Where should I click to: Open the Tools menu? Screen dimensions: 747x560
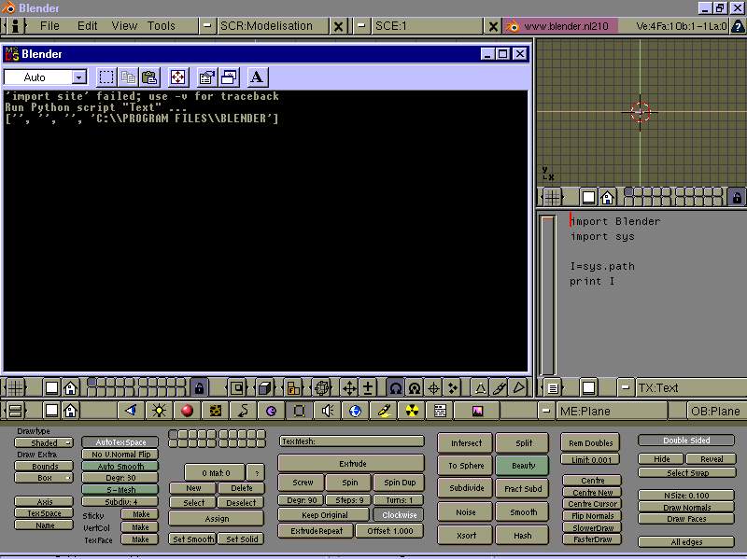(x=161, y=26)
